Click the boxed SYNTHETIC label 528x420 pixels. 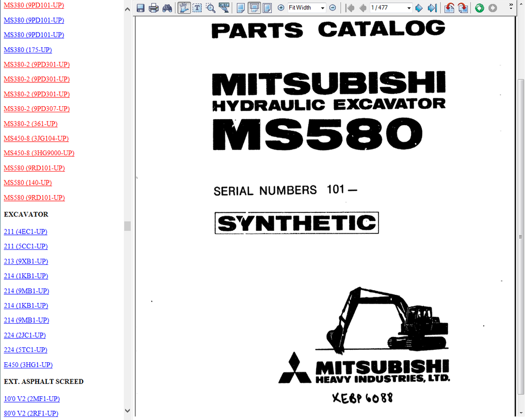coord(296,223)
